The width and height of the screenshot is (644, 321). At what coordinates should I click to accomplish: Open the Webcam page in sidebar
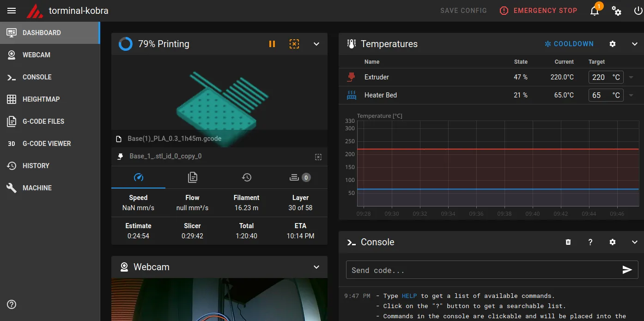point(50,55)
